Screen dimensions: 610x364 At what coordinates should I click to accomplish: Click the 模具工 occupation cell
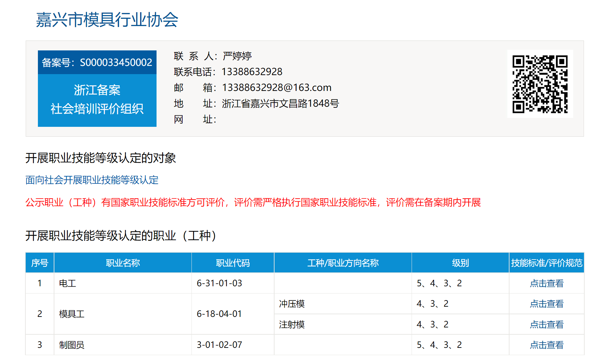[72, 314]
